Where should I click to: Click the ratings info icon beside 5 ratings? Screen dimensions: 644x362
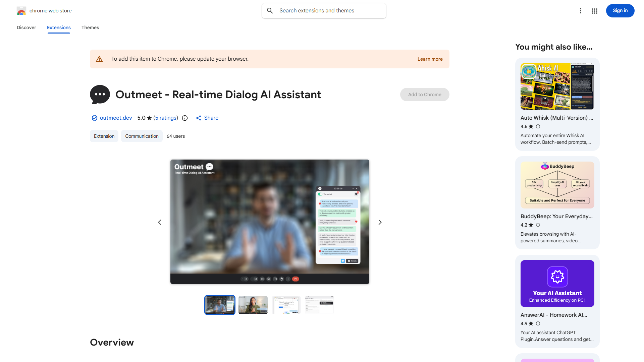(x=185, y=118)
